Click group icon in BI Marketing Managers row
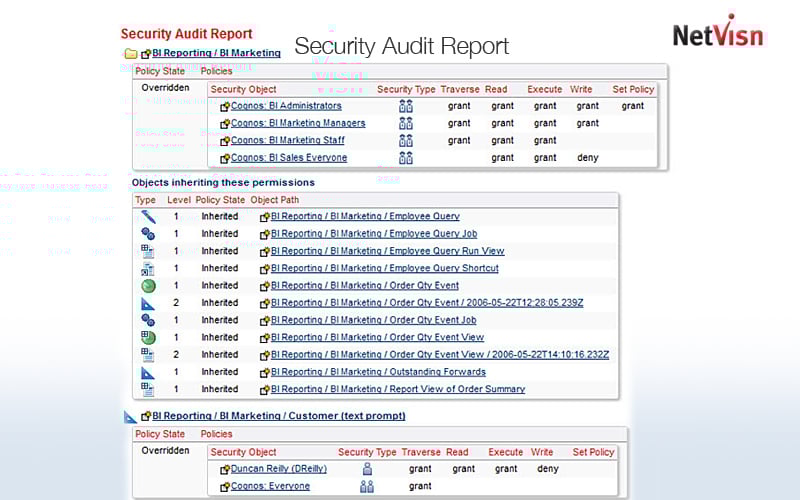 406,123
